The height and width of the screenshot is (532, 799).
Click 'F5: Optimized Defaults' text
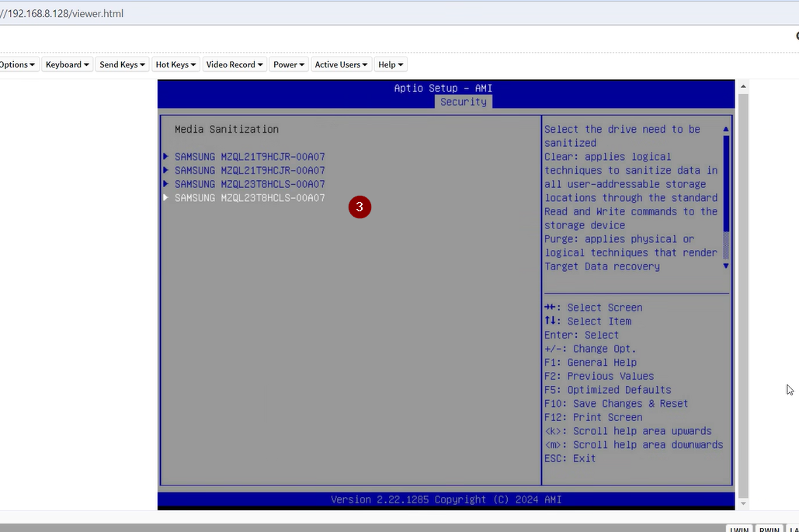[608, 390]
